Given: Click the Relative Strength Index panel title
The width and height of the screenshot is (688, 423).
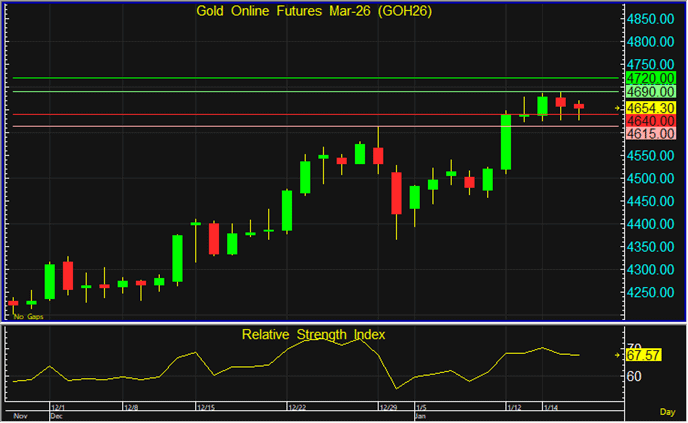Looking at the screenshot, I should [313, 334].
